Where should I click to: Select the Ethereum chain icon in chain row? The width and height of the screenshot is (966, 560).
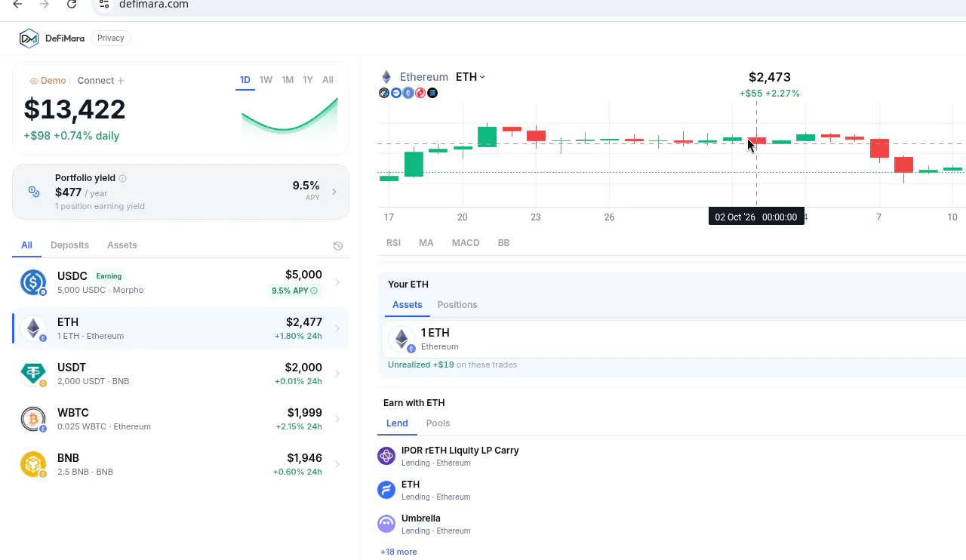[408, 93]
